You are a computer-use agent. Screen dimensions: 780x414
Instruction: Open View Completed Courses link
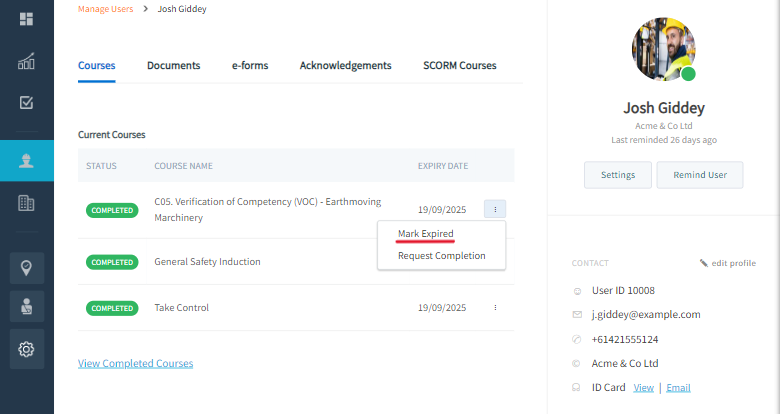point(135,363)
